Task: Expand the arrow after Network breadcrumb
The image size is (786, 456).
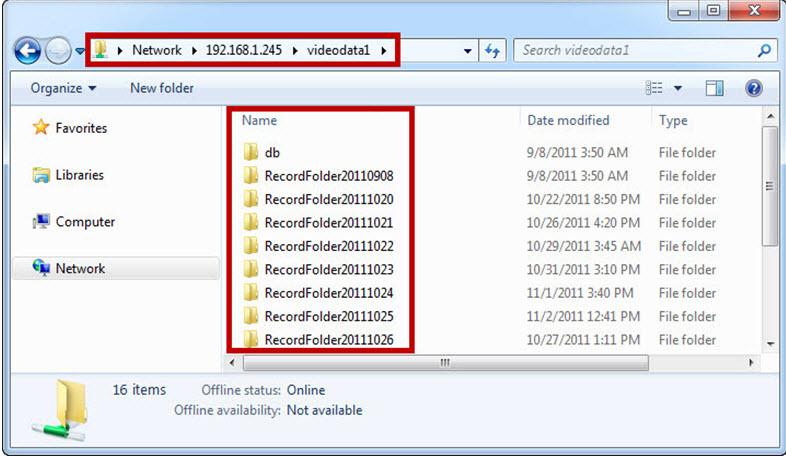Action: click(194, 50)
